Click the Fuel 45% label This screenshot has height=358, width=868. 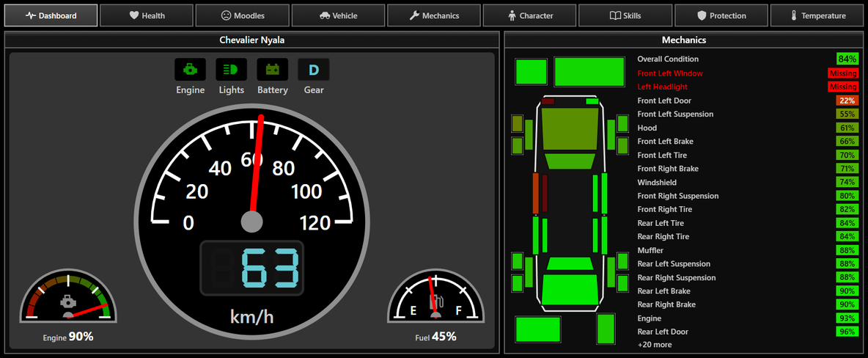click(x=435, y=337)
